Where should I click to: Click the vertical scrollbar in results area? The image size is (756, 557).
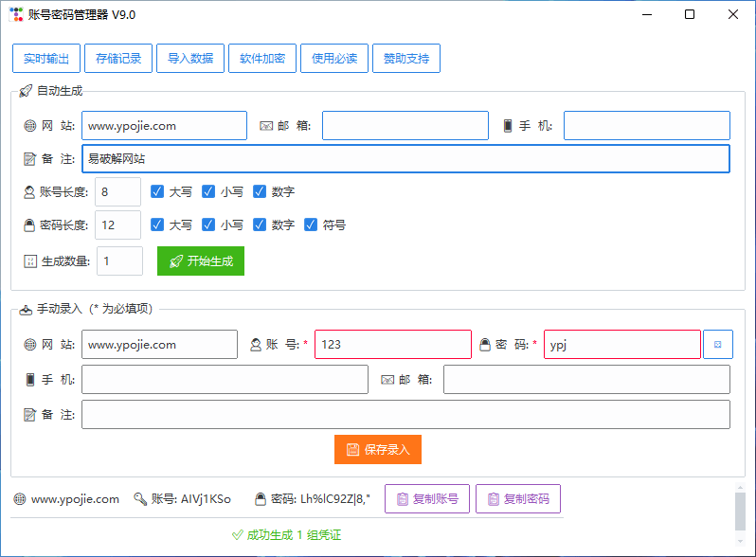coord(740,512)
